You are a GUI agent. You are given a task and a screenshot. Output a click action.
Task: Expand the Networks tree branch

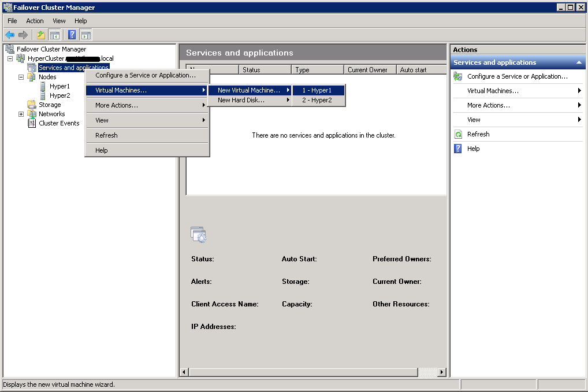coord(21,114)
